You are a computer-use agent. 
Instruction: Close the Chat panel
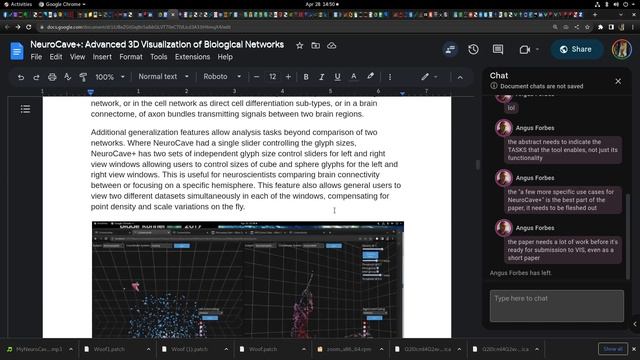[618, 81]
